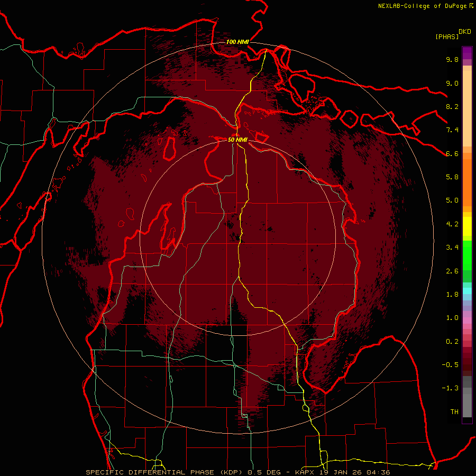Click the 7.4 value on color scale
This screenshot has width=476, height=476.
tap(452, 130)
